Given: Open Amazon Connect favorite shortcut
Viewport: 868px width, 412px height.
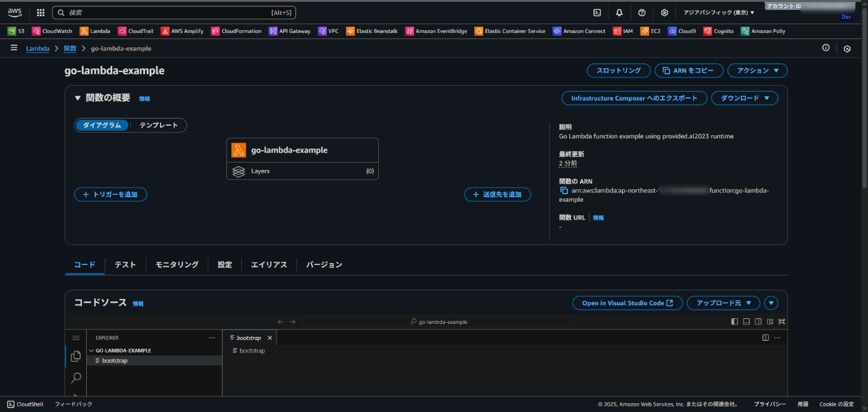Looking at the screenshot, I should pos(579,31).
